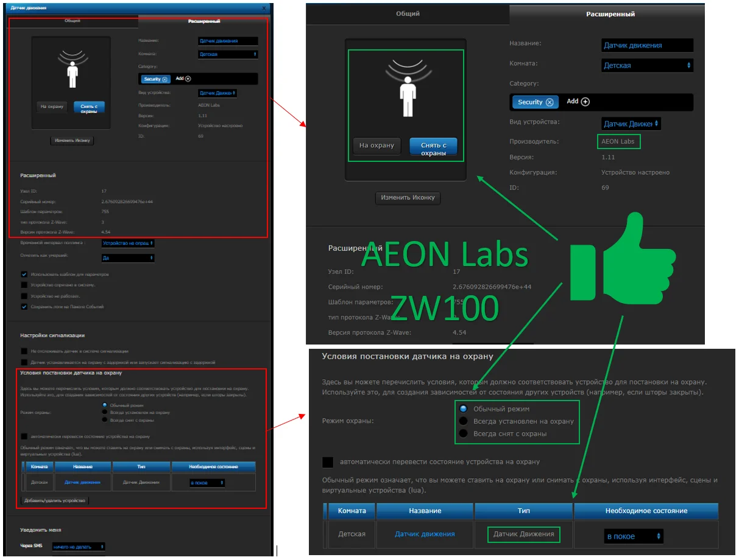Open Вид устройства dropdown in enlarged view
739x560 pixels.
point(631,124)
